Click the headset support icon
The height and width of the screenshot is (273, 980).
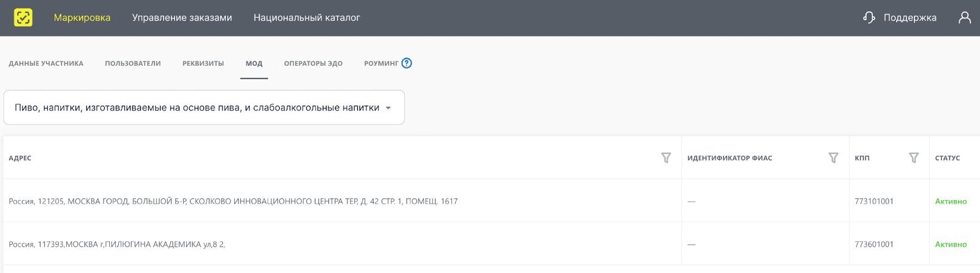tap(869, 18)
